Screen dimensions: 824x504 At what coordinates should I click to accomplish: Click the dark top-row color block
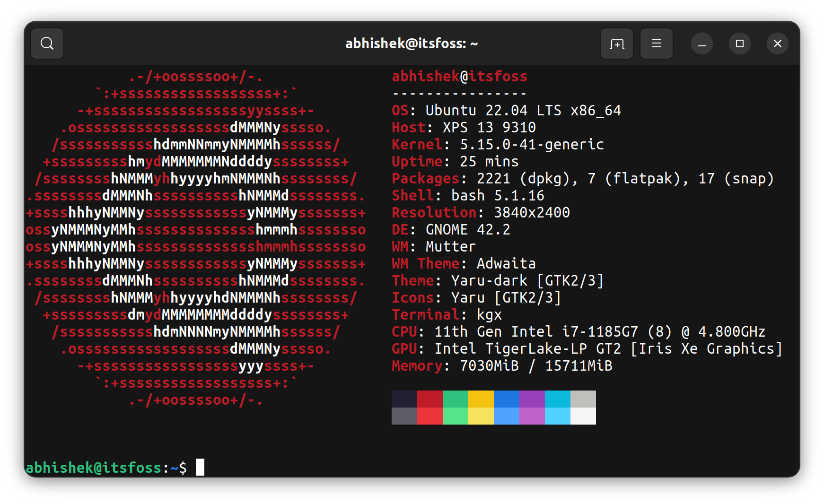coord(404,399)
